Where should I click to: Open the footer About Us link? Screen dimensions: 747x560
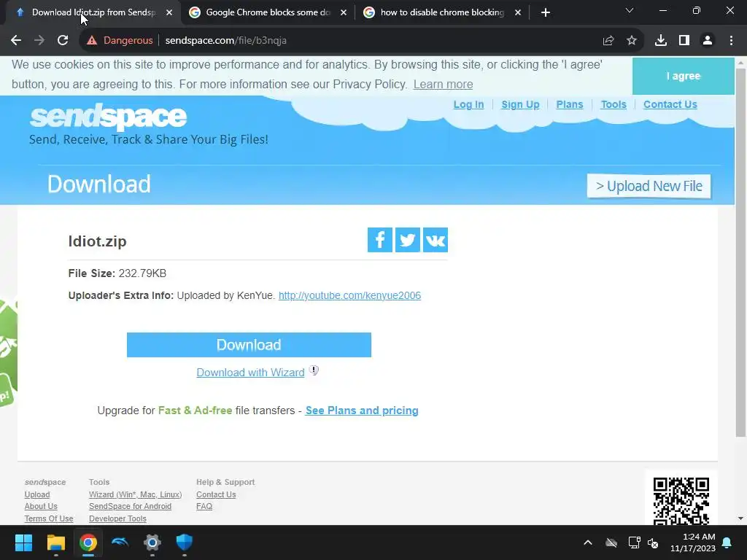coord(41,506)
